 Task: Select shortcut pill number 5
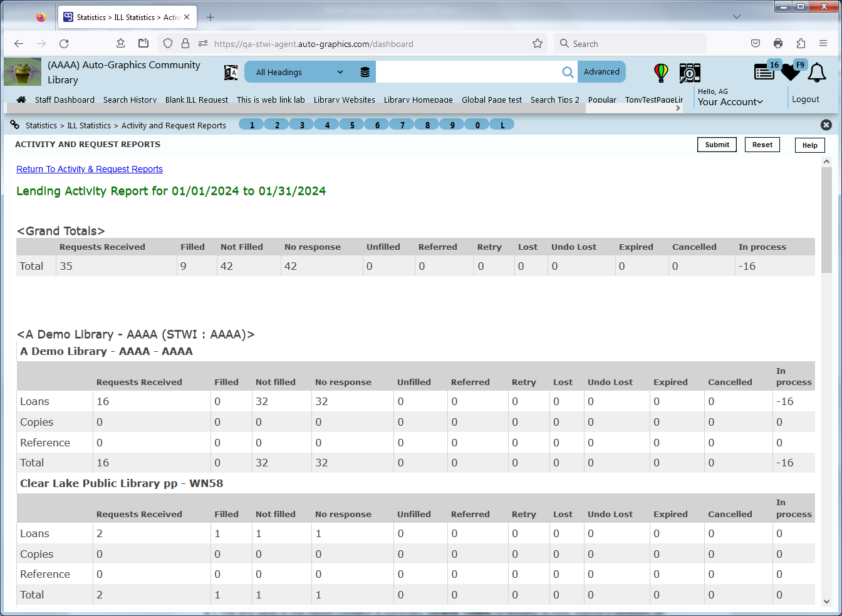pyautogui.click(x=352, y=125)
